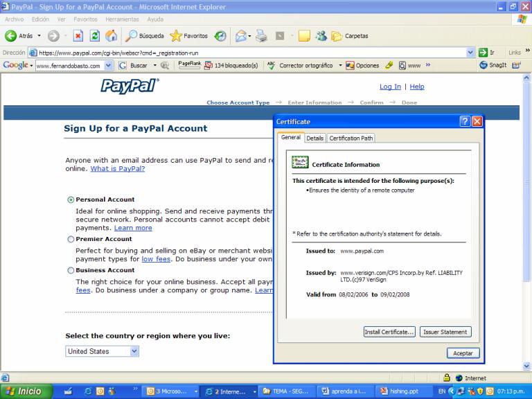
Task: Expand the Corrector ortográfico dropdown arrow
Action: tap(340, 65)
